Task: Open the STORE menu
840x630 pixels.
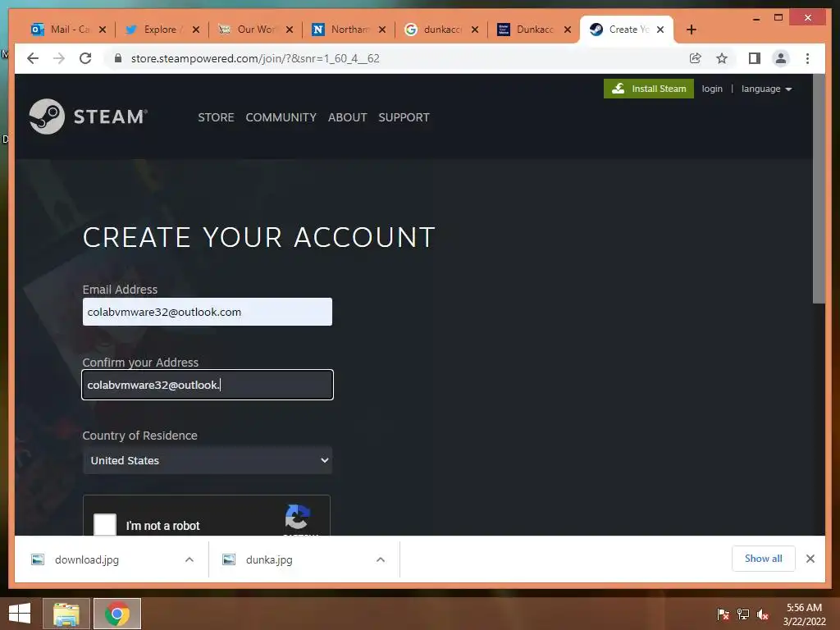Action: pos(216,117)
